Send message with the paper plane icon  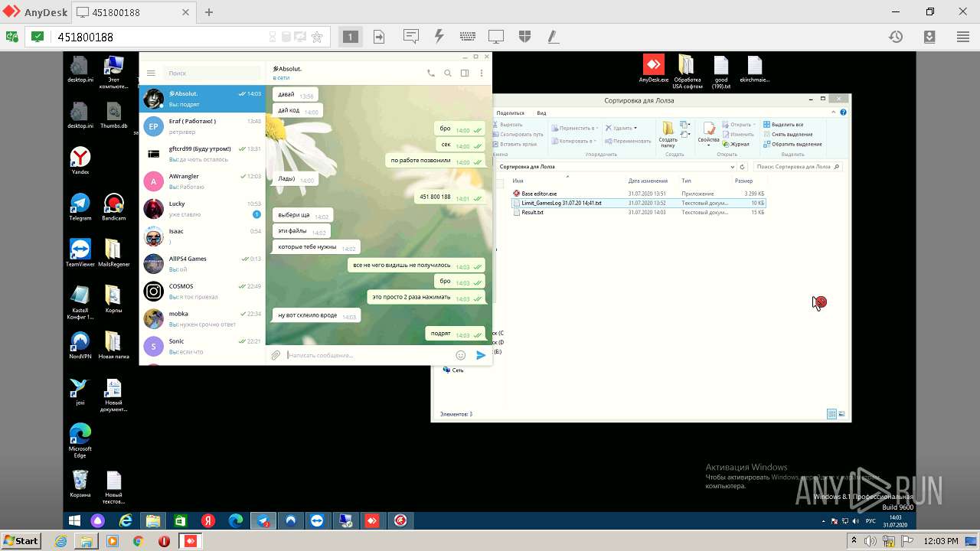[481, 355]
